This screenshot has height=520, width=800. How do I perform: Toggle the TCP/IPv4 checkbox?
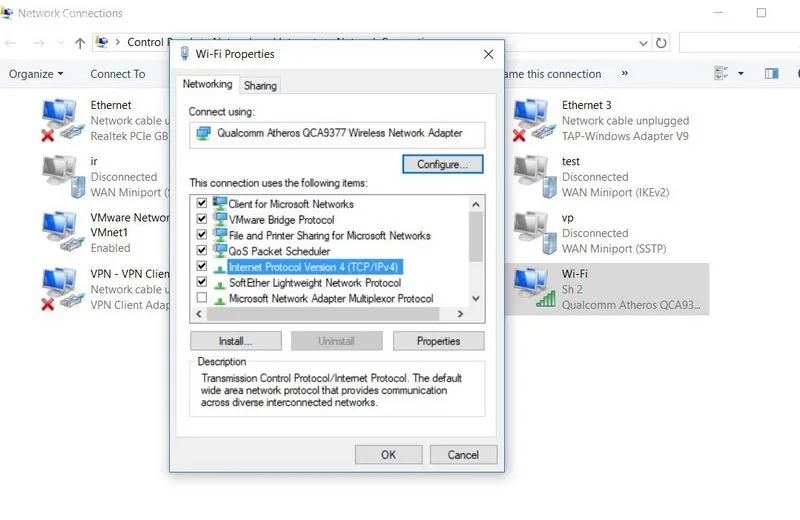click(x=202, y=266)
